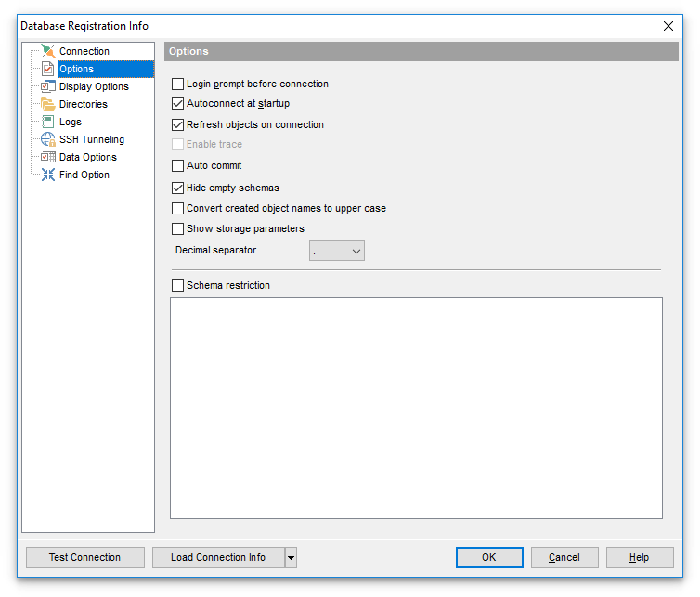The height and width of the screenshot is (597, 700).
Task: Open the SSH Tunneling settings
Action: (x=92, y=139)
